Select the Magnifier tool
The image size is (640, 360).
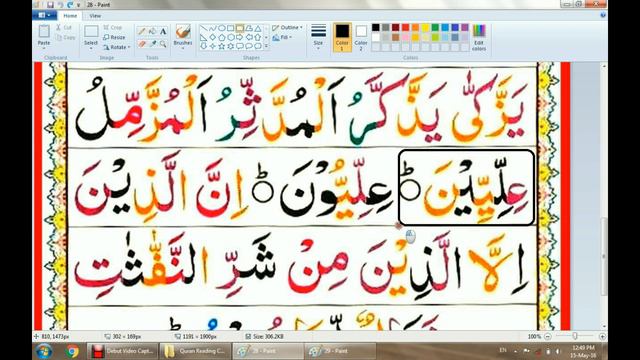pos(163,44)
